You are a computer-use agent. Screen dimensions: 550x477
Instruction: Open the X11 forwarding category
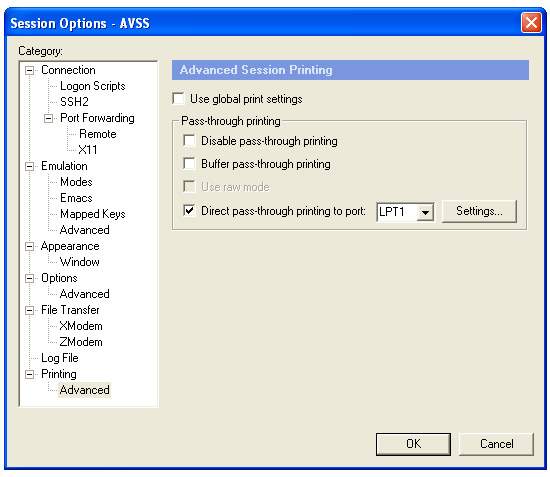pos(88,150)
